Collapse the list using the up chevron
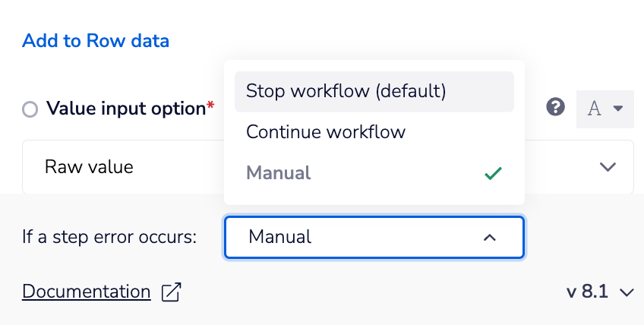Image resolution: width=644 pixels, height=325 pixels. (x=490, y=238)
